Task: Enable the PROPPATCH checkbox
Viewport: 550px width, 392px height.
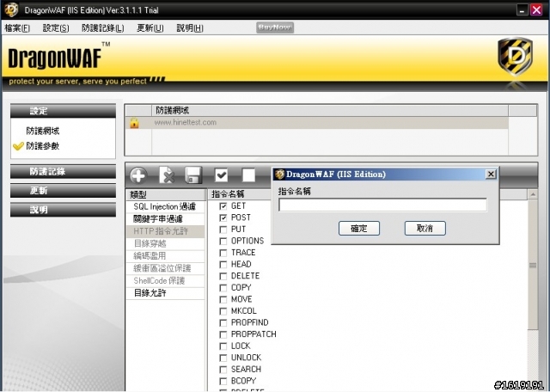Action: click(x=223, y=334)
